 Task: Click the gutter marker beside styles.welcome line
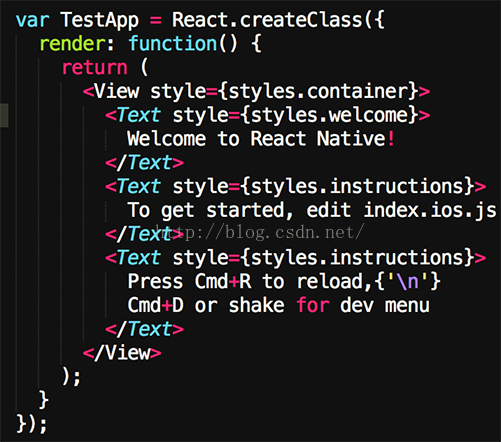tap(4, 115)
